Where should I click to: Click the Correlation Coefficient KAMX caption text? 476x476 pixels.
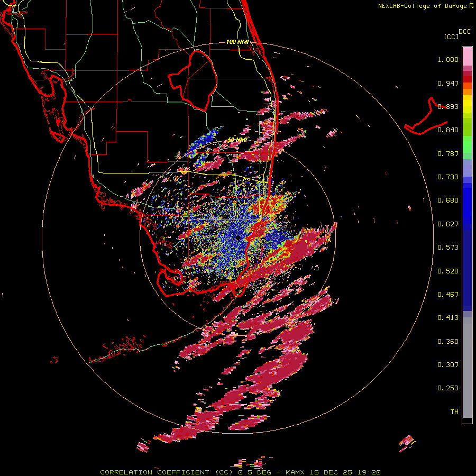click(x=241, y=472)
